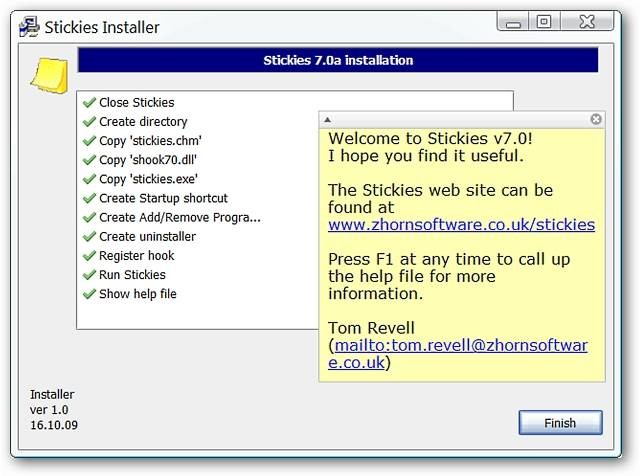The height and width of the screenshot is (476, 640).
Task: Open the zhornsoftware.co.uk/stickies link
Action: pos(461,225)
